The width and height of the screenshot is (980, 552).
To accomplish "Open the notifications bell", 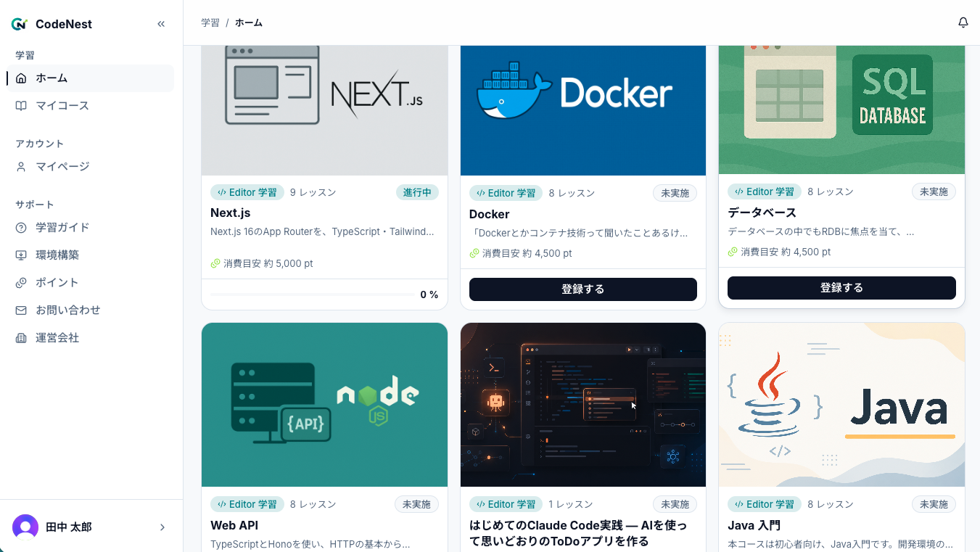I will 963,22.
